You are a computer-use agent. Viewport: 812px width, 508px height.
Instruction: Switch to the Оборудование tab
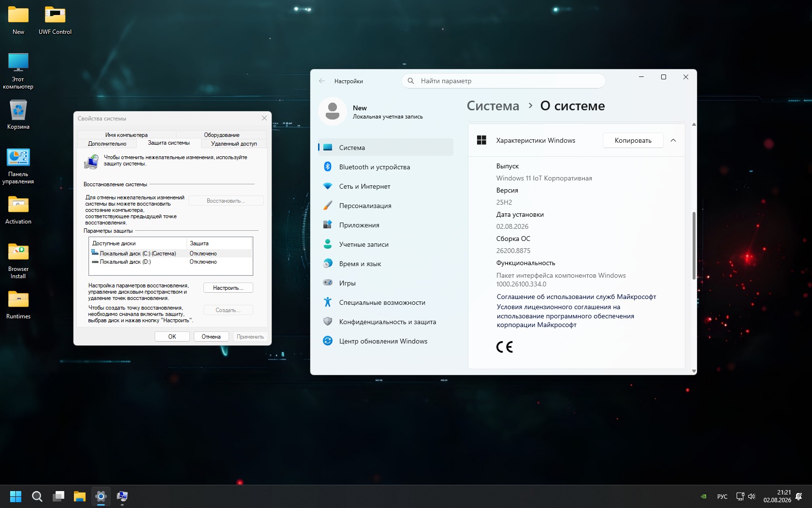[x=221, y=135]
